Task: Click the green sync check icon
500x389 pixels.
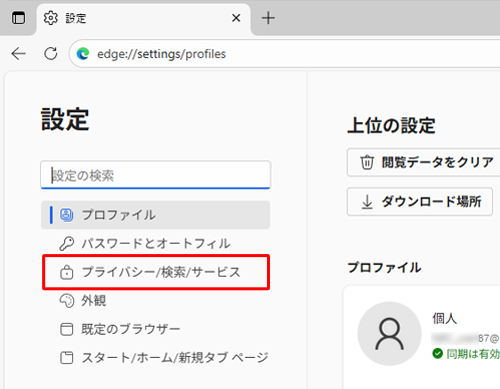Action: pyautogui.click(x=437, y=353)
